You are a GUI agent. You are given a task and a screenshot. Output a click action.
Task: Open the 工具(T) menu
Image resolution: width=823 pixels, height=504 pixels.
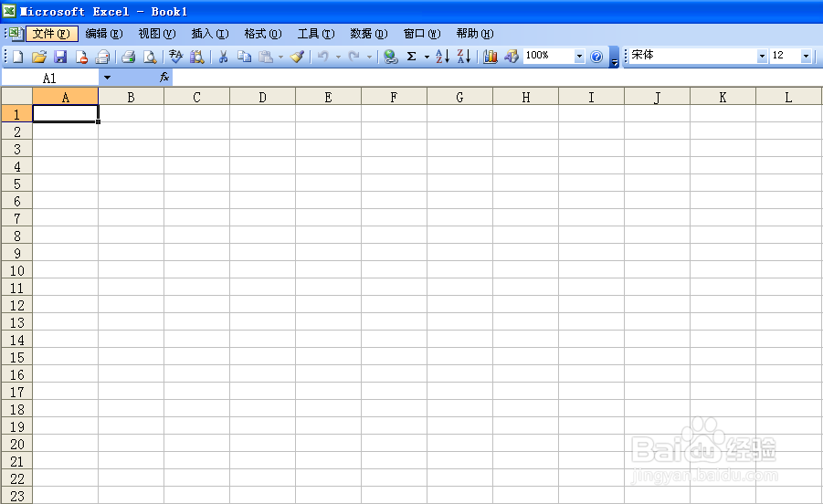[316, 34]
